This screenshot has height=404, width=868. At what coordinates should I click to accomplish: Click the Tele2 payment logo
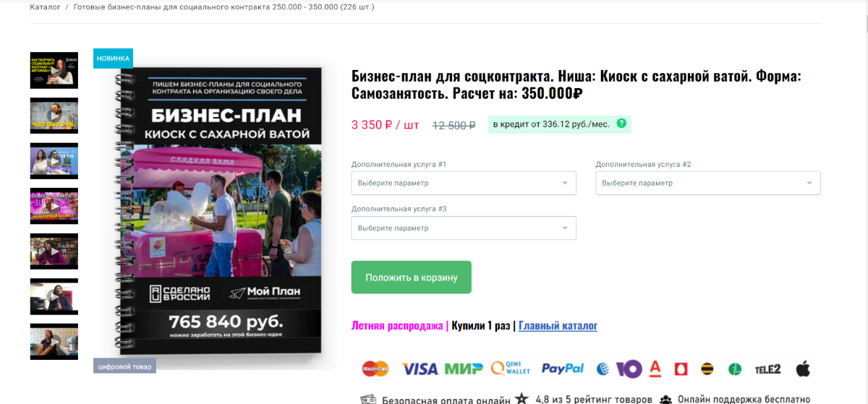click(767, 369)
